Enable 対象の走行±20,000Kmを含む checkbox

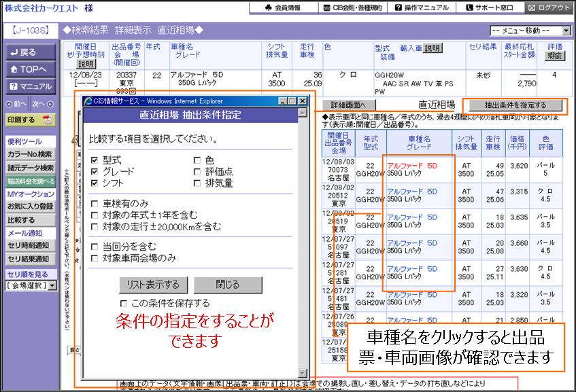coord(95,226)
